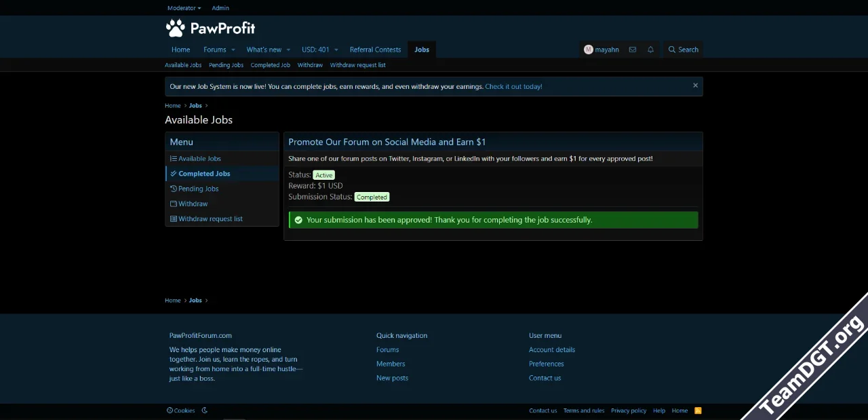
Task: Open Pending Jobs in sidebar menu
Action: click(198, 189)
